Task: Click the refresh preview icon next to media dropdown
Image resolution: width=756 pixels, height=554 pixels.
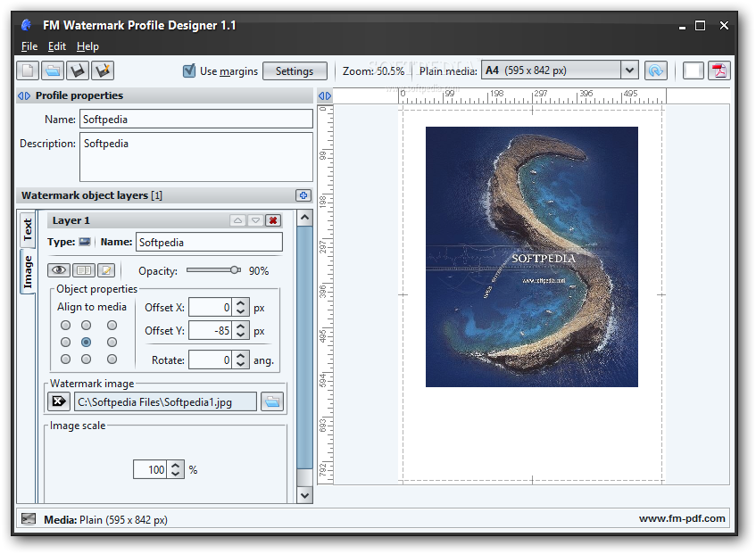Action: pyautogui.click(x=656, y=70)
